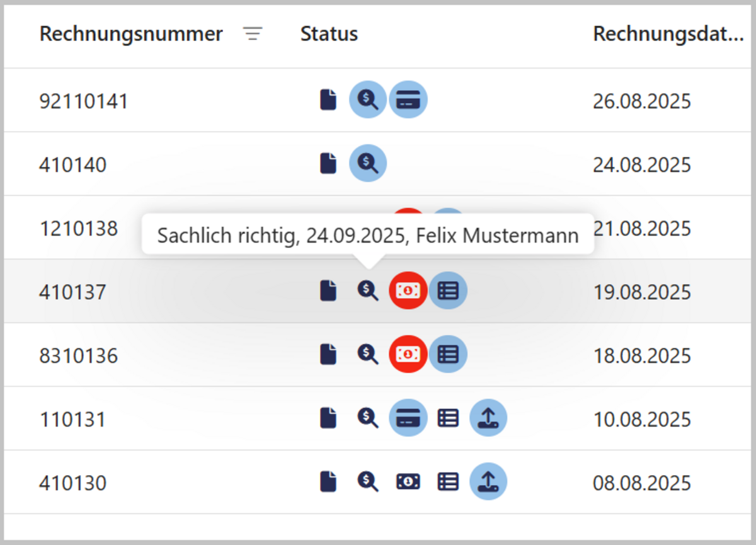The height and width of the screenshot is (545, 756).
Task: Click the Rechnungsnummer column header text
Action: click(x=130, y=34)
